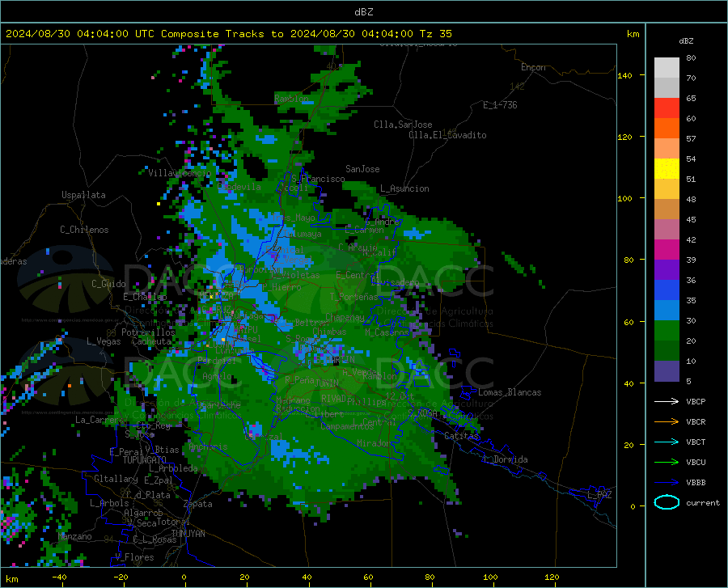728x588 pixels.
Task: Click the 'Clla.SanJose' map label
Action: [403, 125]
